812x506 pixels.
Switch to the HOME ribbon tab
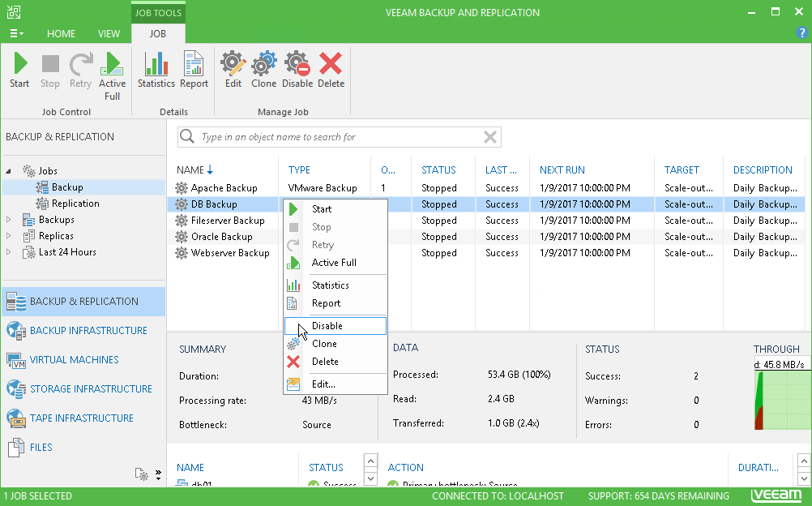pyautogui.click(x=61, y=34)
